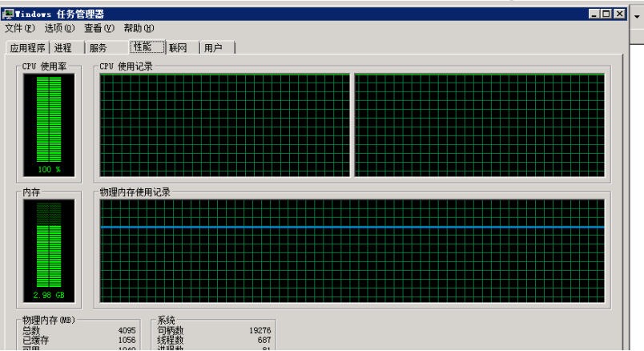
Task: Click the 2.98 GB memory value text
Action: click(49, 295)
